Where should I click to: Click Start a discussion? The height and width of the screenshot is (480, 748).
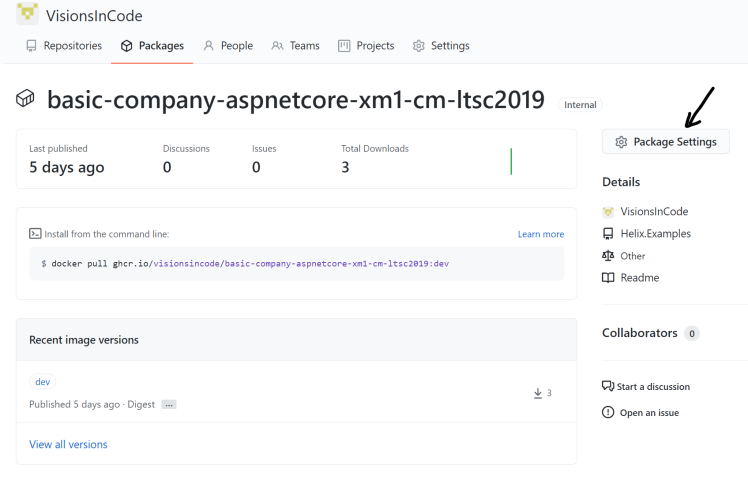(654, 387)
